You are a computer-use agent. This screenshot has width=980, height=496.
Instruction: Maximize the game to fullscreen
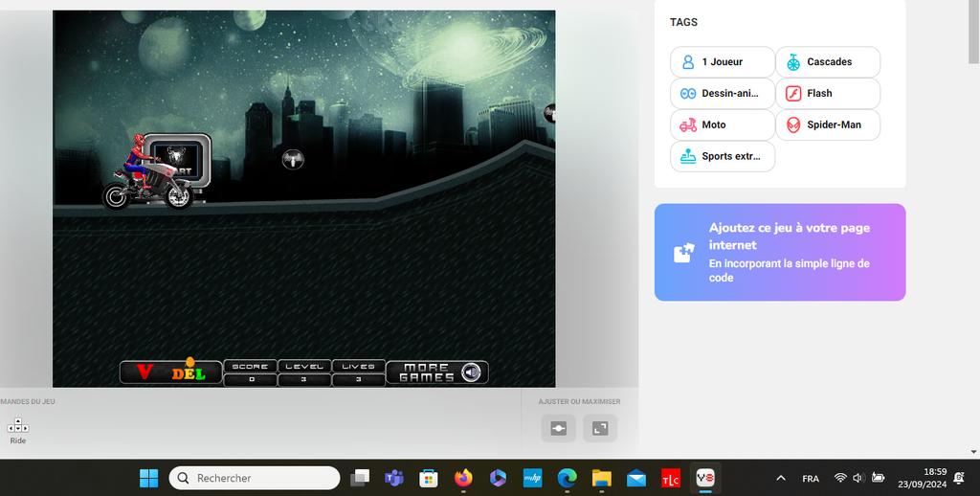(600, 429)
